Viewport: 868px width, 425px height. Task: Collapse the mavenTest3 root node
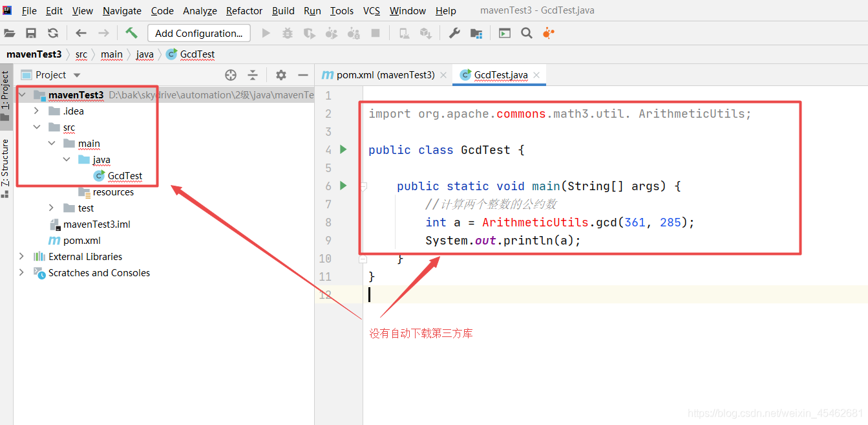[23, 95]
